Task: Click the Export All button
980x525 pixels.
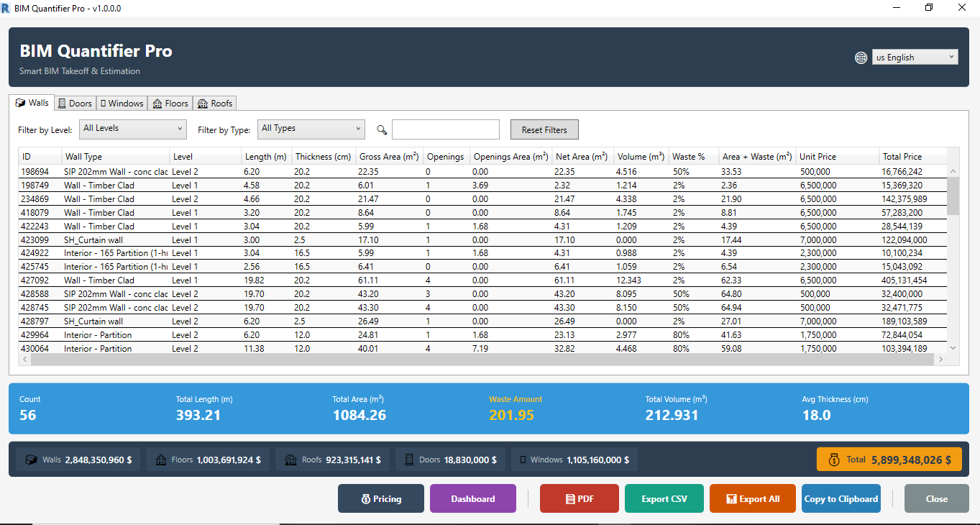Action: pos(753,498)
